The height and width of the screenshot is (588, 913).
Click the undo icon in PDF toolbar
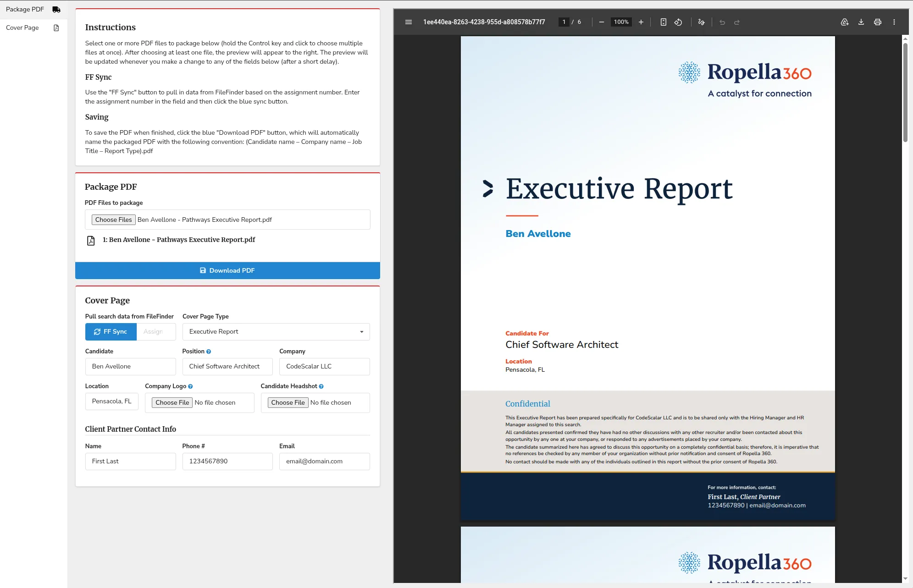pyautogui.click(x=722, y=22)
